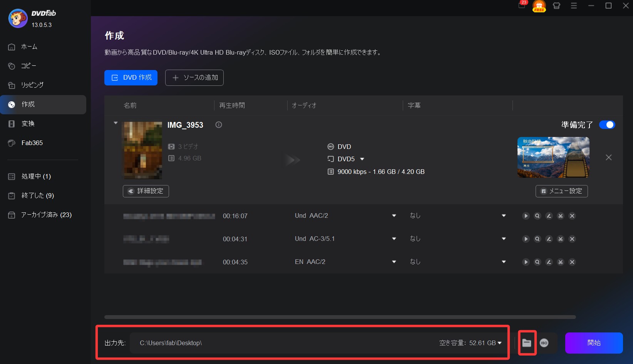
Task: Expand the IMG_3953 title details arrow
Action: pyautogui.click(x=116, y=123)
